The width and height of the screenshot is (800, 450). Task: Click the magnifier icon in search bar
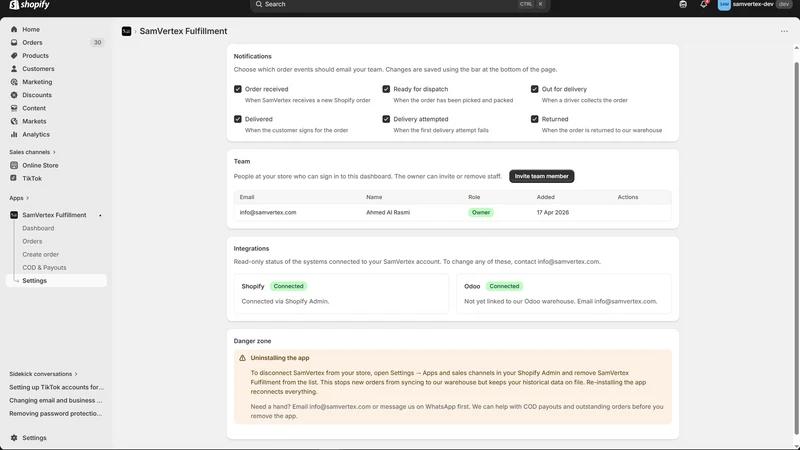tap(259, 4)
